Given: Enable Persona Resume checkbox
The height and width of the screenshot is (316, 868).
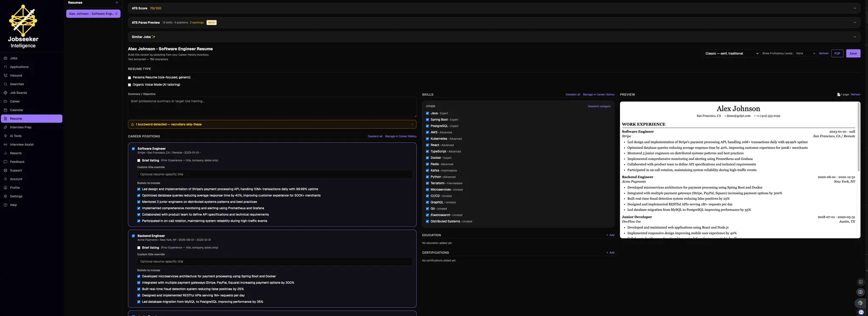Looking at the screenshot, I should 130,78.
